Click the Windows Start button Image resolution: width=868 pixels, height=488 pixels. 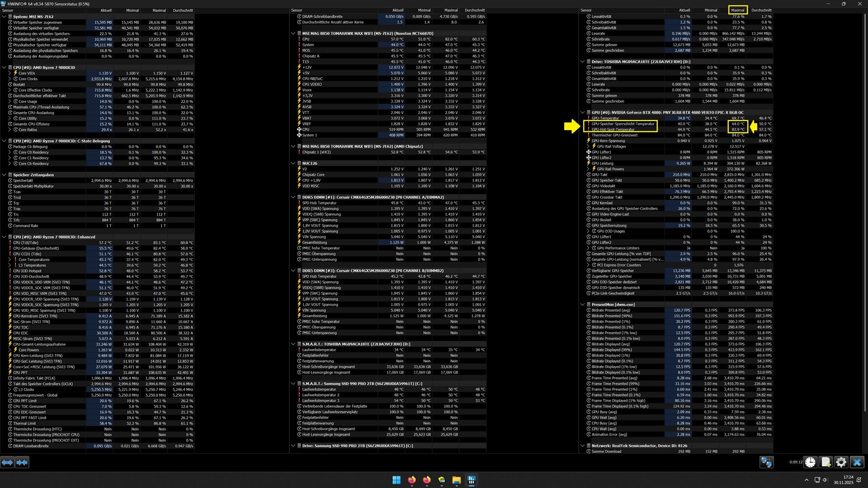(x=396, y=480)
